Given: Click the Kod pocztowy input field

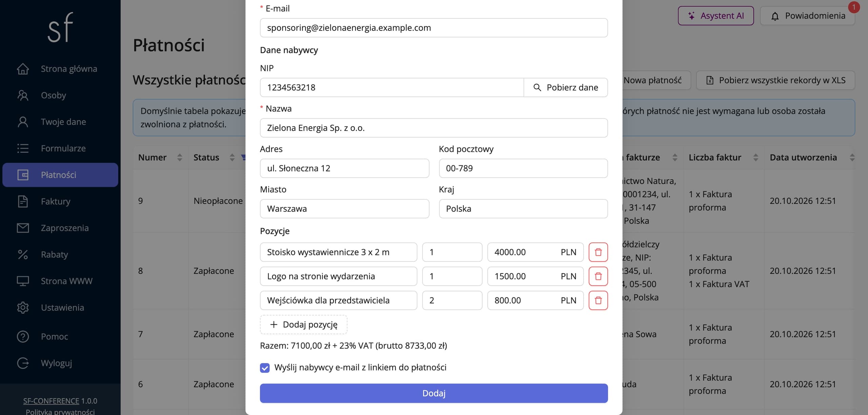Looking at the screenshot, I should [523, 168].
